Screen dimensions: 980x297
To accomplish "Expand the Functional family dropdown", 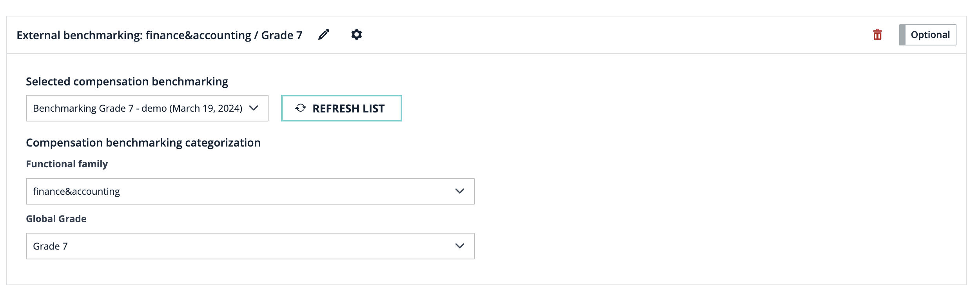I will pyautogui.click(x=250, y=191).
